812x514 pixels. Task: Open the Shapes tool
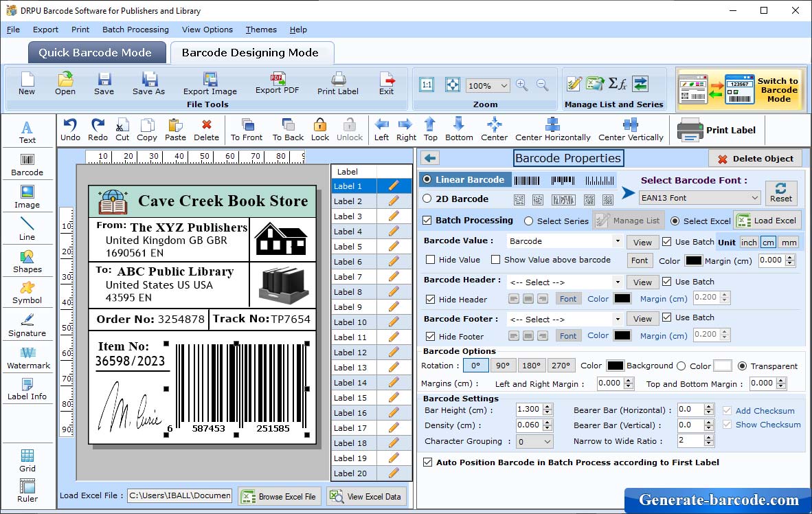click(27, 262)
